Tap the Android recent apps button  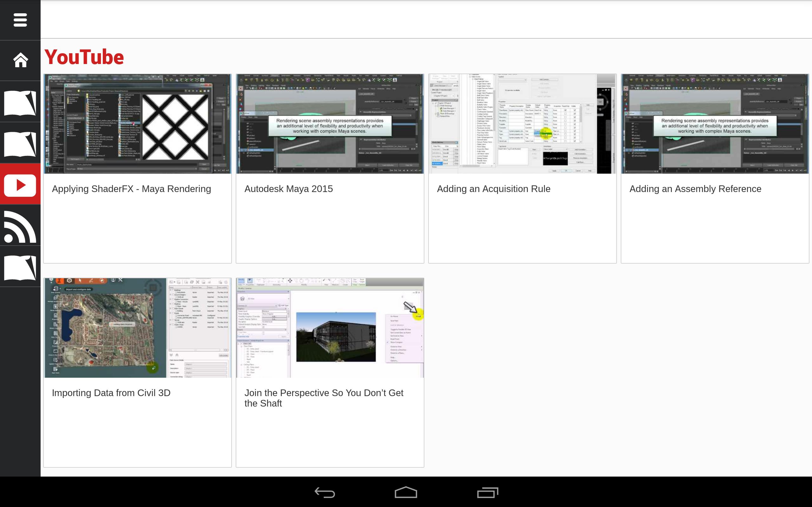487,492
